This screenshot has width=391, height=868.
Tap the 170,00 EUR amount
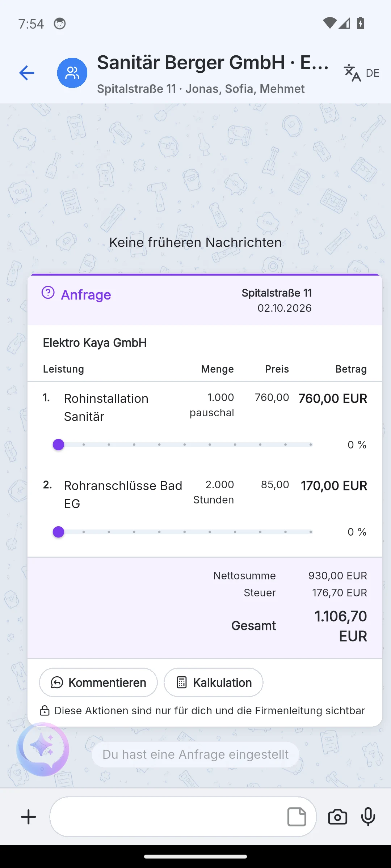point(334,486)
